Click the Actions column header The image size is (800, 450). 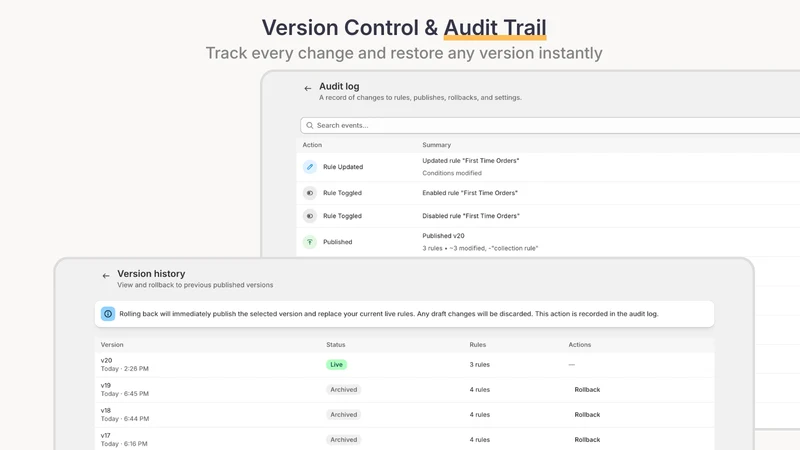[580, 344]
